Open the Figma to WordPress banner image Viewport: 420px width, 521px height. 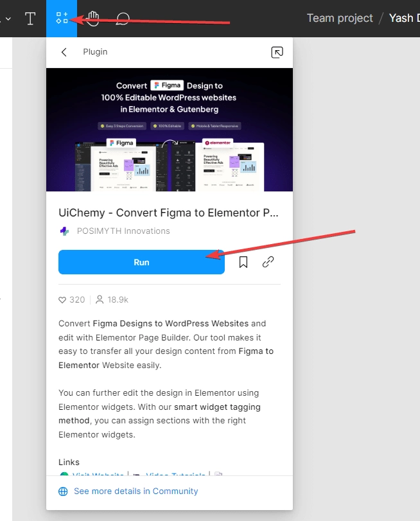[170, 130]
